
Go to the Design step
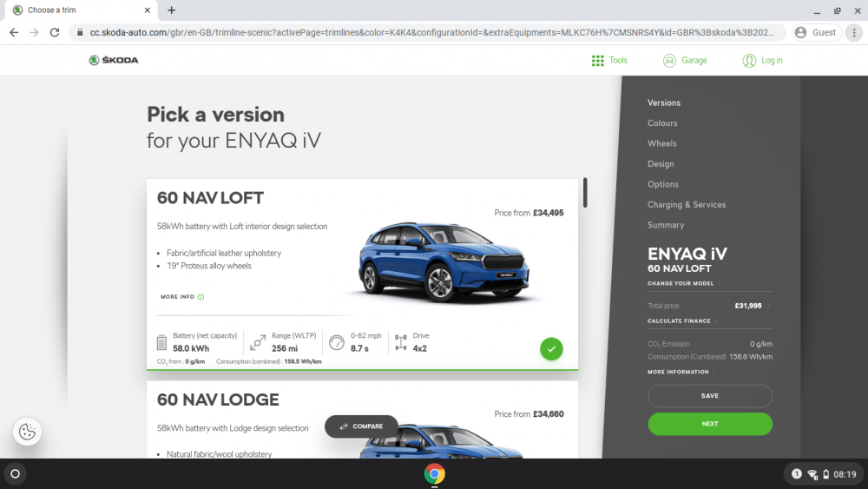[661, 164]
